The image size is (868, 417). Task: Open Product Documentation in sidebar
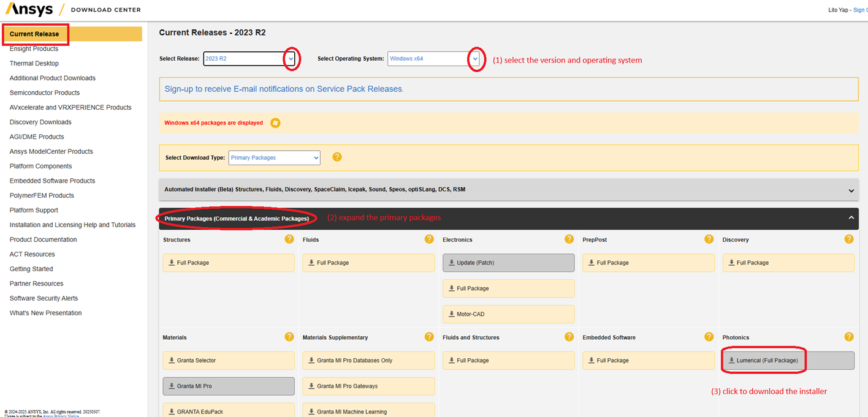coord(44,239)
